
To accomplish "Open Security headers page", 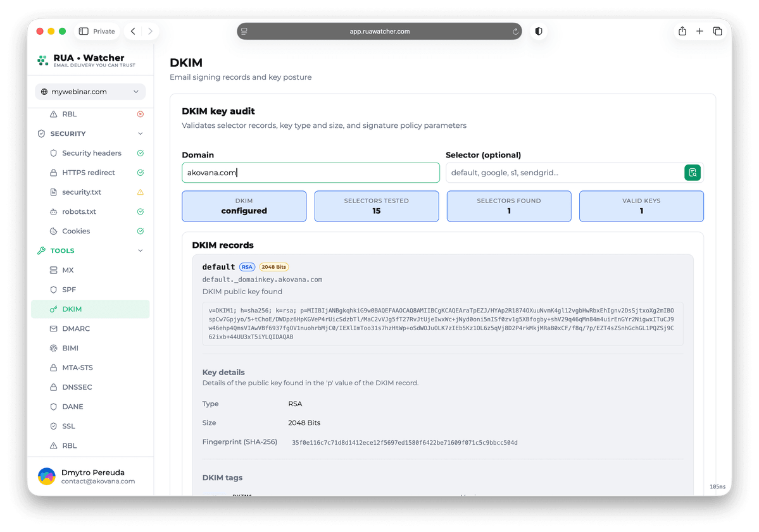I will 90,153.
